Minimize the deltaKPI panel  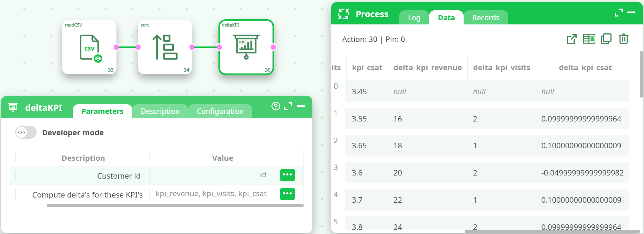pos(301,106)
